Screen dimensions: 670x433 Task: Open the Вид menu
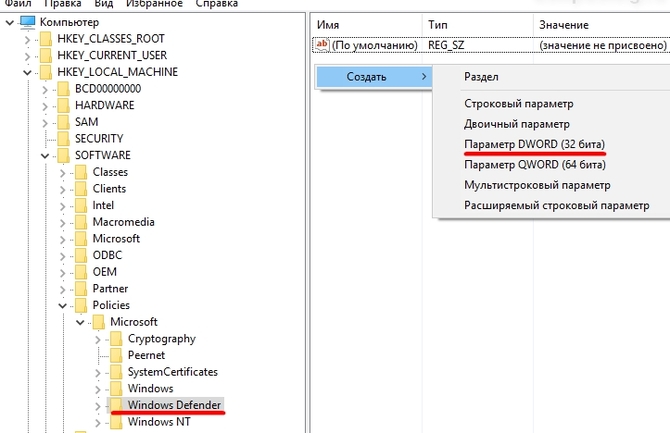(x=104, y=4)
